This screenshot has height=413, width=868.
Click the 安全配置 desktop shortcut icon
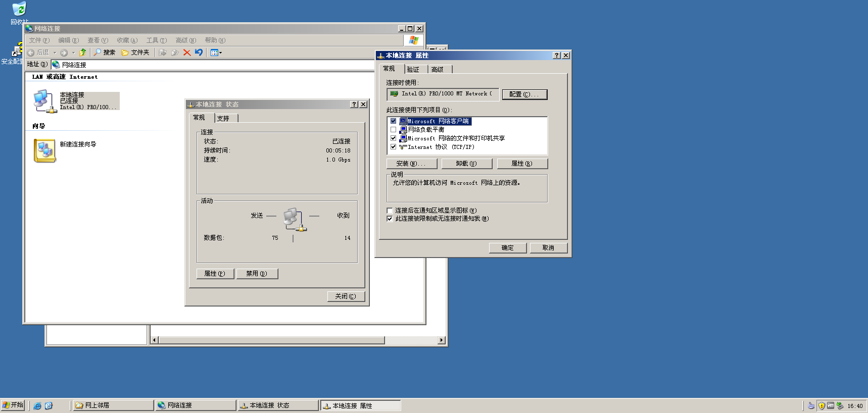pyautogui.click(x=17, y=49)
